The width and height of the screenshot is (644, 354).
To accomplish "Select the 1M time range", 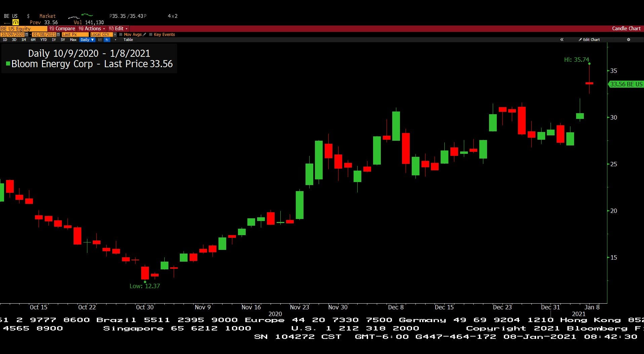I will pos(24,40).
